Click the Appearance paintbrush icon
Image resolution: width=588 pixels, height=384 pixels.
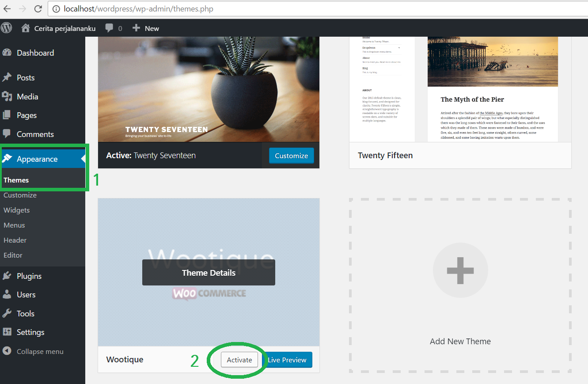[7, 159]
